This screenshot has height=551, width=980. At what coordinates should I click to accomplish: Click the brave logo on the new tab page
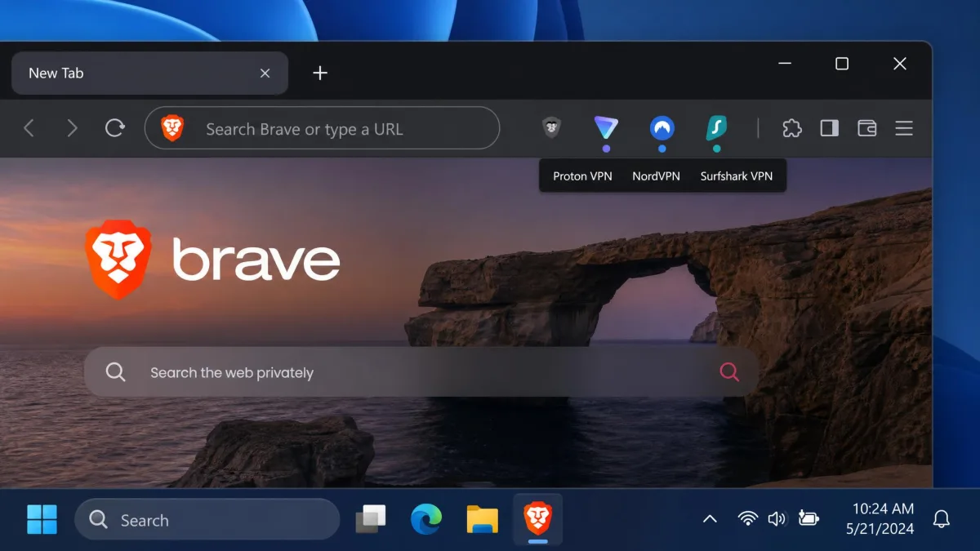[212, 260]
